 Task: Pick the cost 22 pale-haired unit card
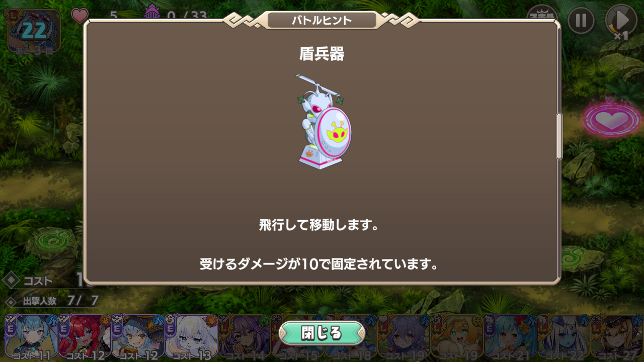pos(563,336)
